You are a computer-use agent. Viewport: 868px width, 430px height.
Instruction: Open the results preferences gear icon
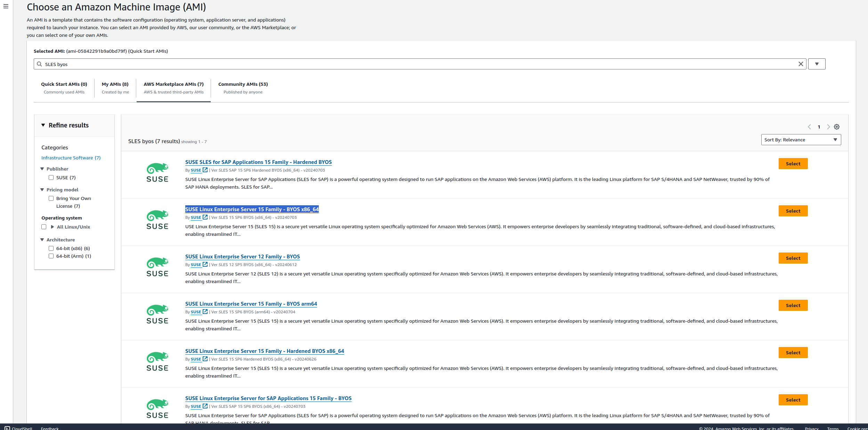(837, 127)
